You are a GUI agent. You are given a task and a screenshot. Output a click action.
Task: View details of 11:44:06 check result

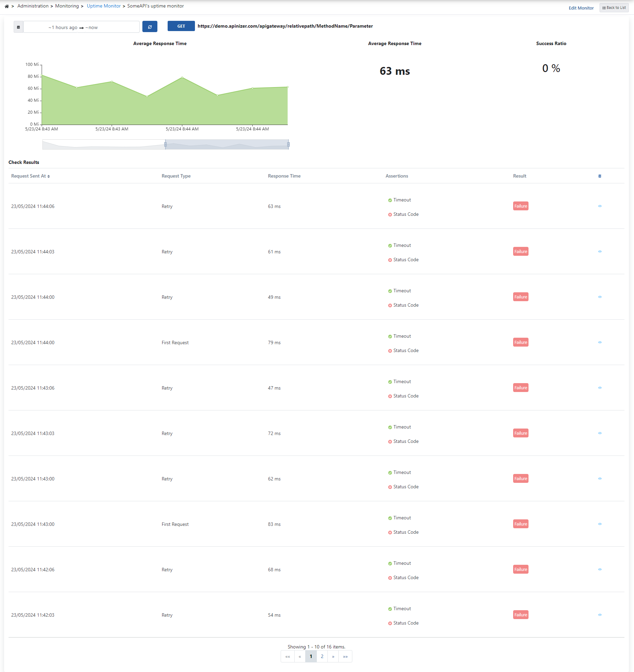pos(600,206)
